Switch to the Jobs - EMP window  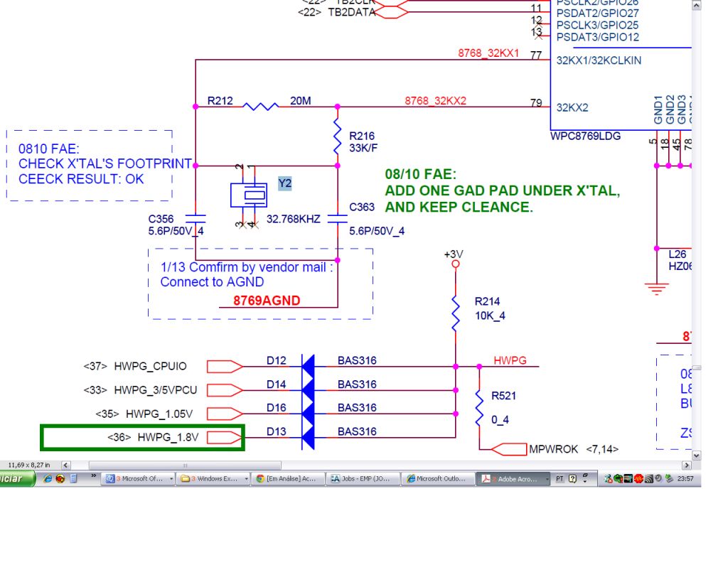click(363, 479)
